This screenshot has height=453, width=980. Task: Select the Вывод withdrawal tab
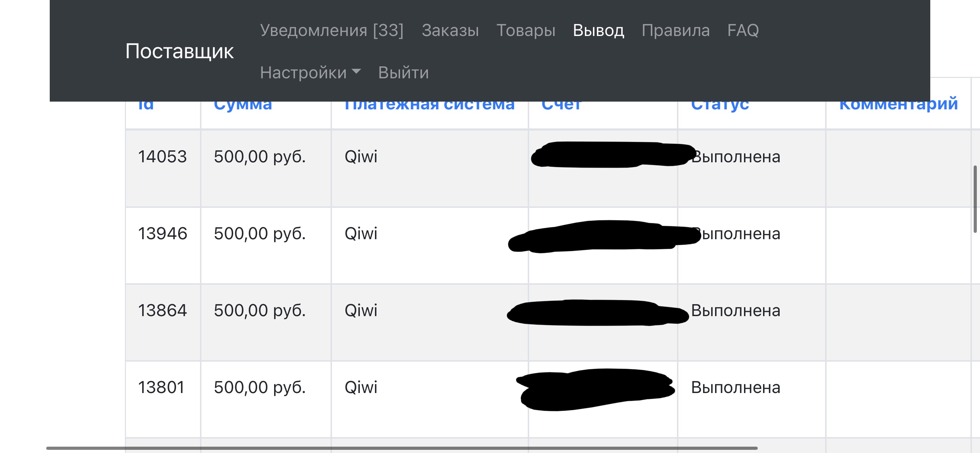coord(598,30)
